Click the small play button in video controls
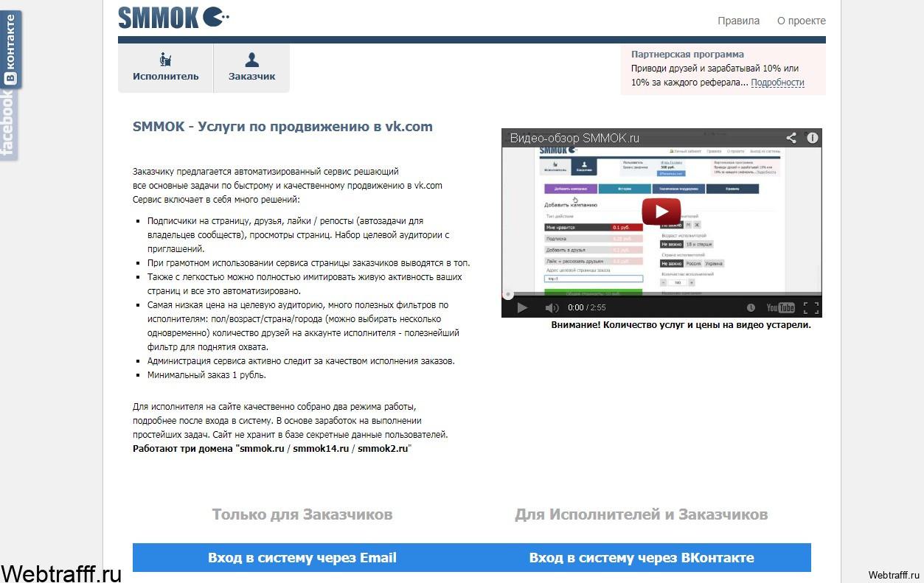The width and height of the screenshot is (924, 583). pyautogui.click(x=522, y=307)
